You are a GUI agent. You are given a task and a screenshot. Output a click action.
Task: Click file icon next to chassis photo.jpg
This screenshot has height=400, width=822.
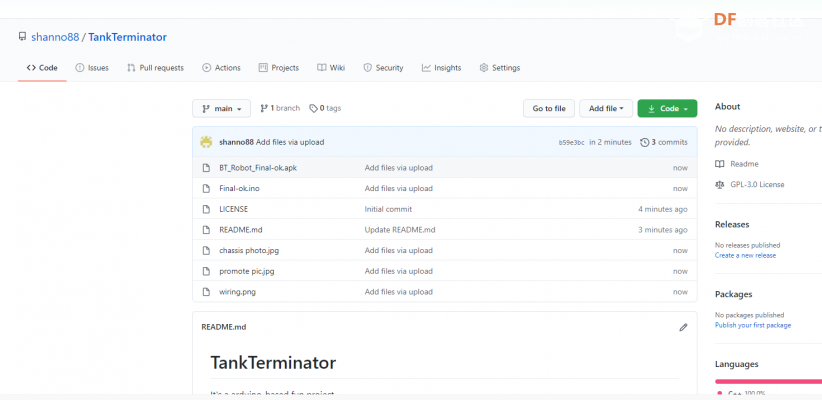point(206,250)
